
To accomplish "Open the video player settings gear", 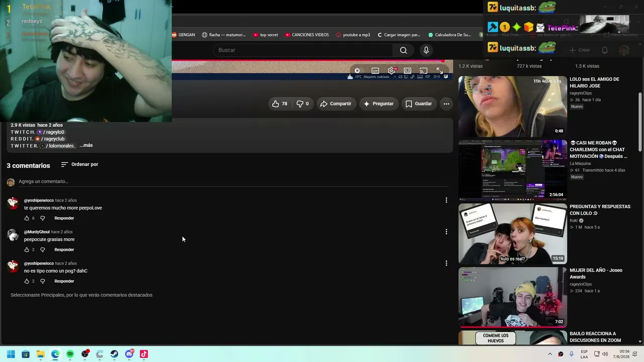I will pyautogui.click(x=391, y=71).
